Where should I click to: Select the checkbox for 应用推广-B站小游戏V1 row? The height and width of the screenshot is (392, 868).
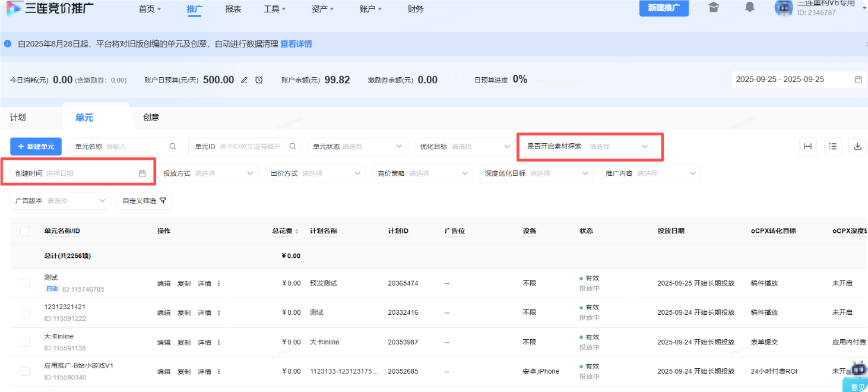click(x=25, y=371)
